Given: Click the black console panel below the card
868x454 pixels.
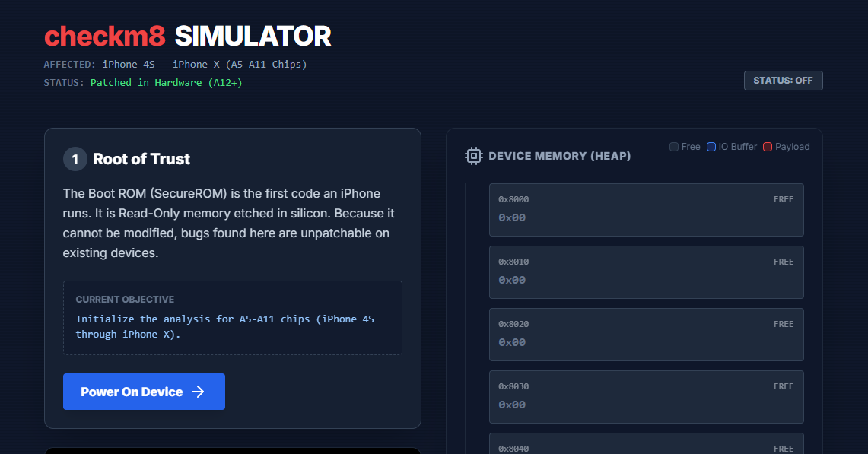Looking at the screenshot, I should click(232, 450).
